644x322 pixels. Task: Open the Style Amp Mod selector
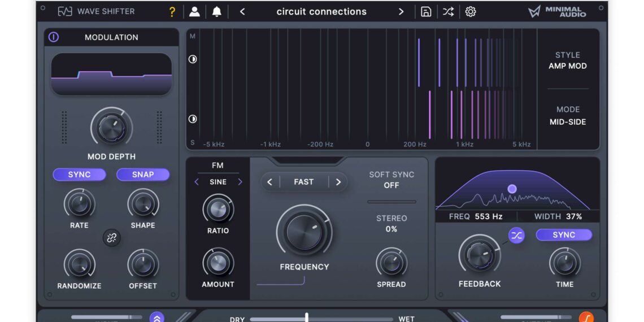[x=567, y=60]
